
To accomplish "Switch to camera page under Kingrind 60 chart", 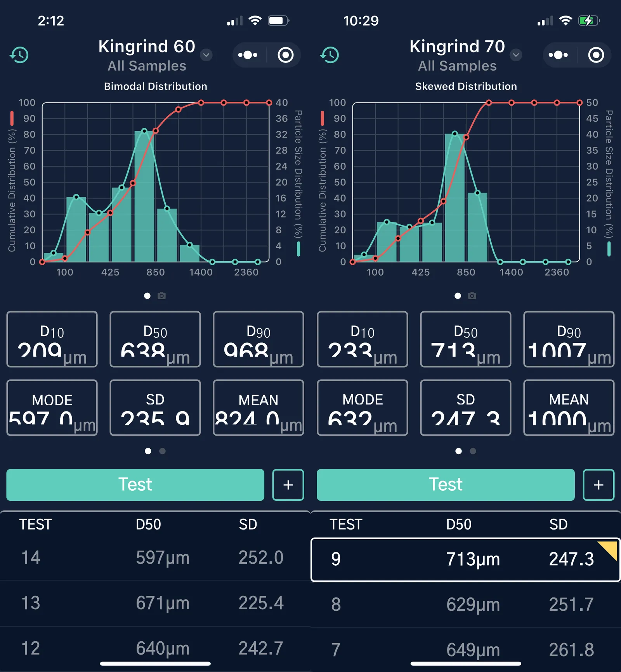I will tap(162, 296).
